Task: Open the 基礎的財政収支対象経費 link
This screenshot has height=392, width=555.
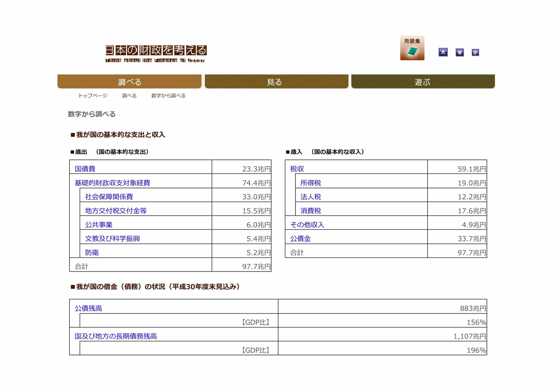Action: tap(113, 183)
